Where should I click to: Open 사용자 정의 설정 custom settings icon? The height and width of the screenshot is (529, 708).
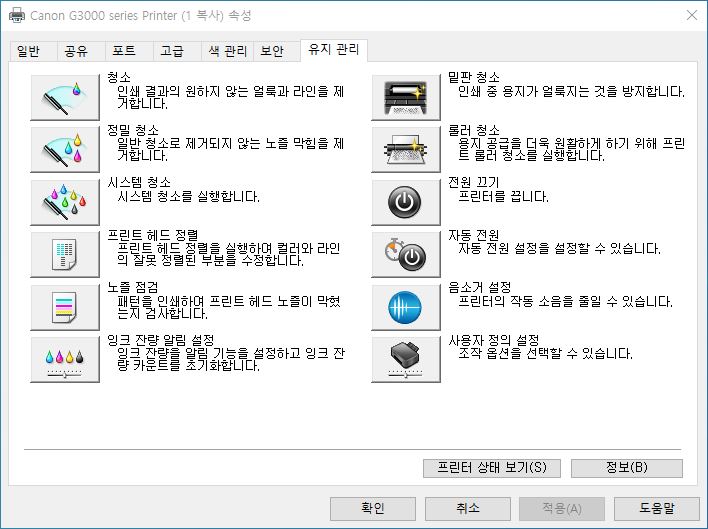pyautogui.click(x=405, y=359)
